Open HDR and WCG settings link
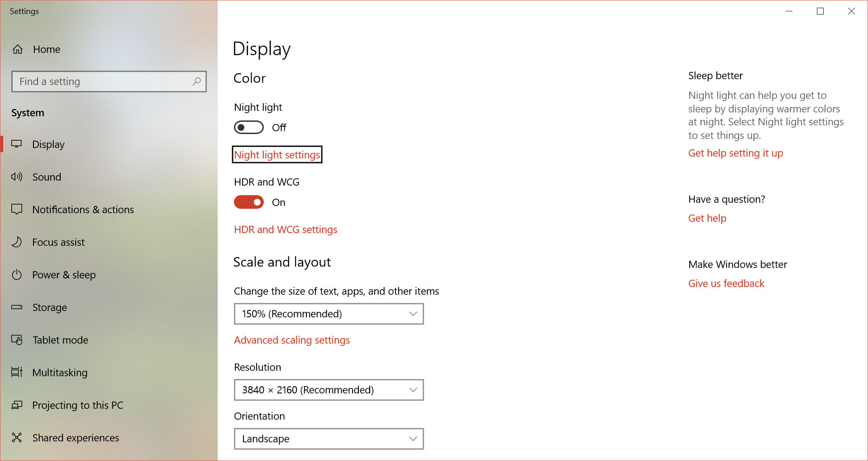The height and width of the screenshot is (461, 868). click(x=286, y=230)
